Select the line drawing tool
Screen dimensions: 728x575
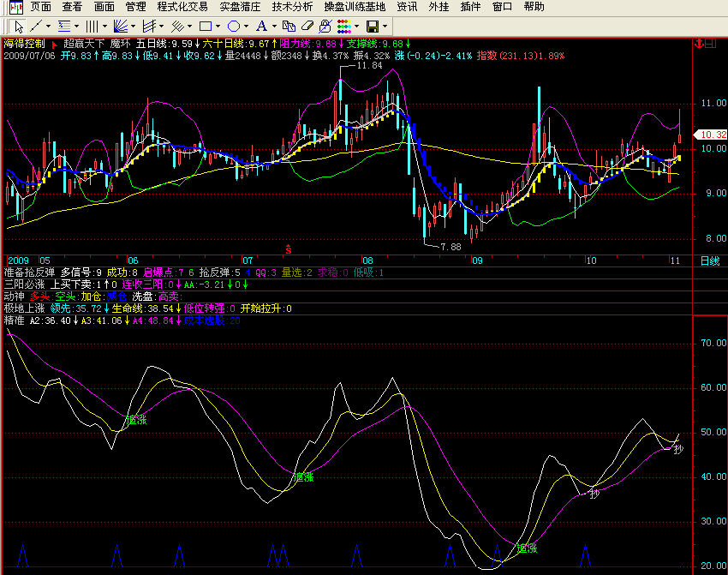coord(36,27)
